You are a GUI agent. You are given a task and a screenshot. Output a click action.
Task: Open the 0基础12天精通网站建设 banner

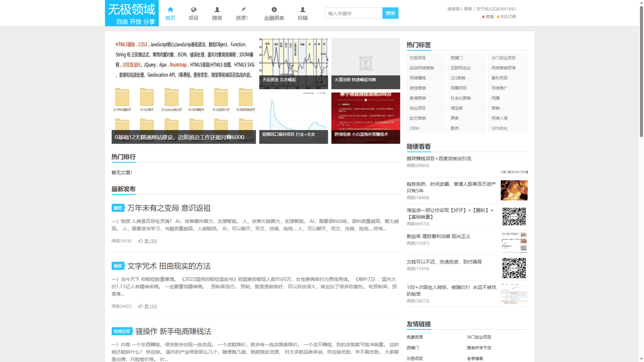[x=183, y=91]
